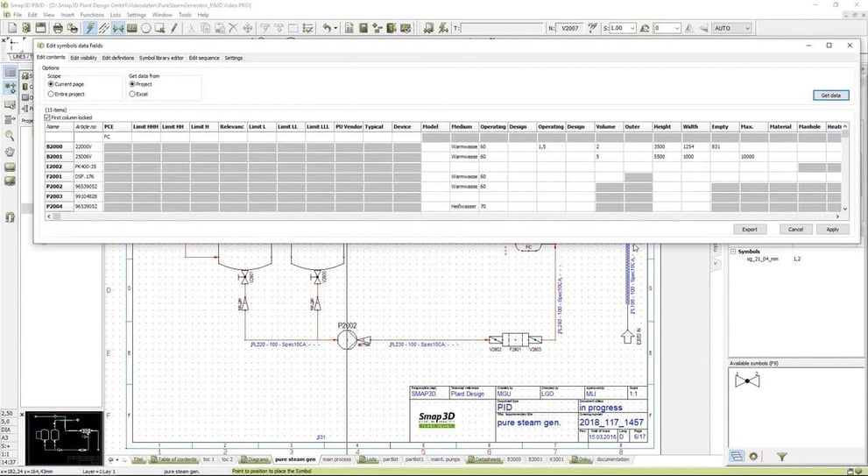Image resolution: width=868 pixels, height=476 pixels.
Task: Open the calculator-like icon in toolbar
Action: tap(363, 28)
